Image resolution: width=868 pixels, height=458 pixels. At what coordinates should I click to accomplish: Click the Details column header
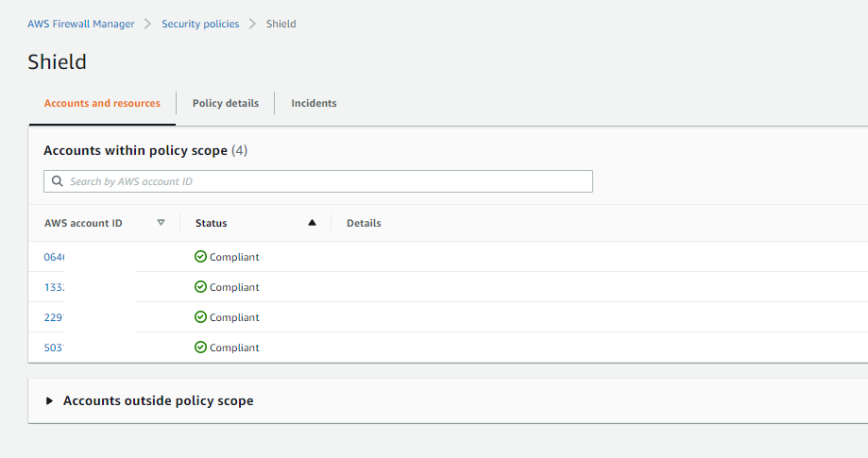[364, 224]
